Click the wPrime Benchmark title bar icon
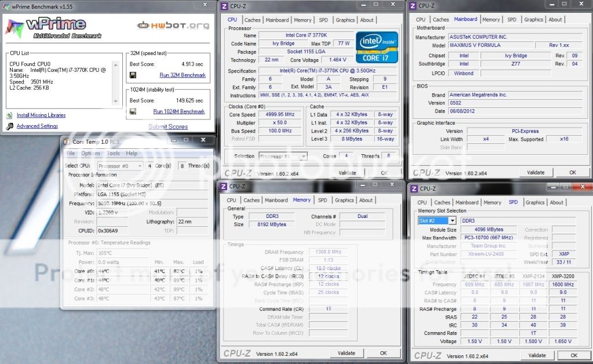The image size is (593, 364). coord(6,6)
